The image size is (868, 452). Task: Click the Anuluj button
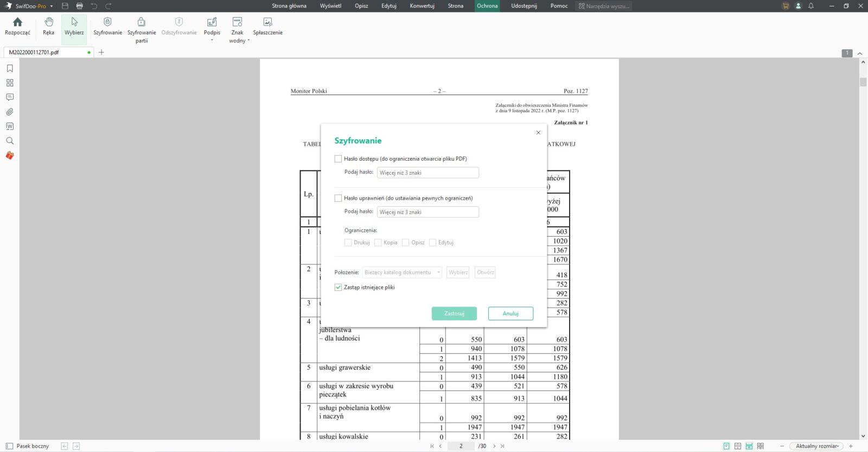[x=510, y=314]
